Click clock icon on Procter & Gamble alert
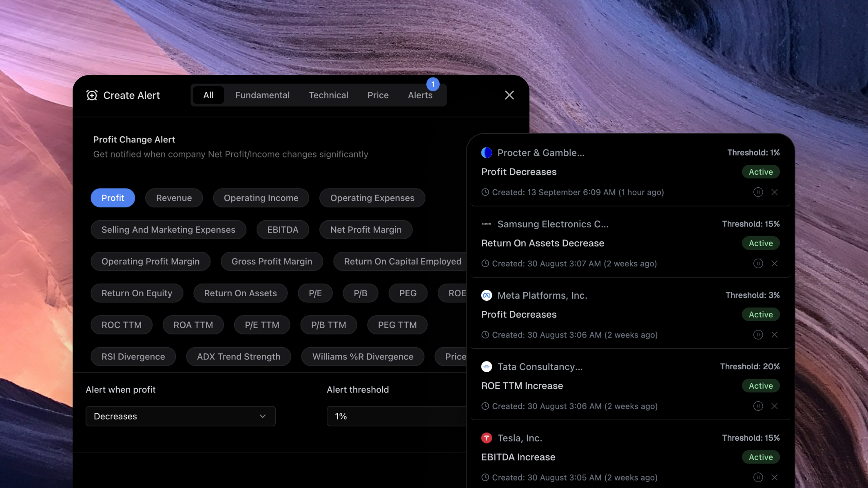868x488 pixels. pyautogui.click(x=485, y=192)
